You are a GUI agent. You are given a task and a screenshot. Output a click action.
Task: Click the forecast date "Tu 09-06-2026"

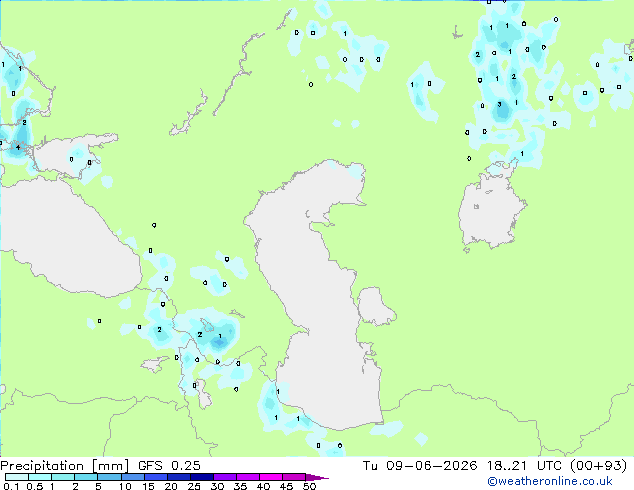tap(420, 466)
